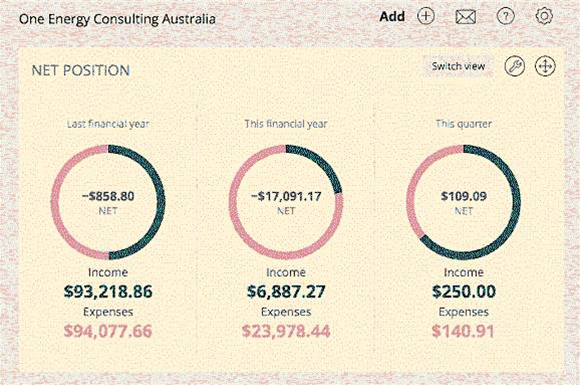This screenshot has width=580, height=385.
Task: Click the $94,077.66 expenses amount
Action: (x=108, y=331)
